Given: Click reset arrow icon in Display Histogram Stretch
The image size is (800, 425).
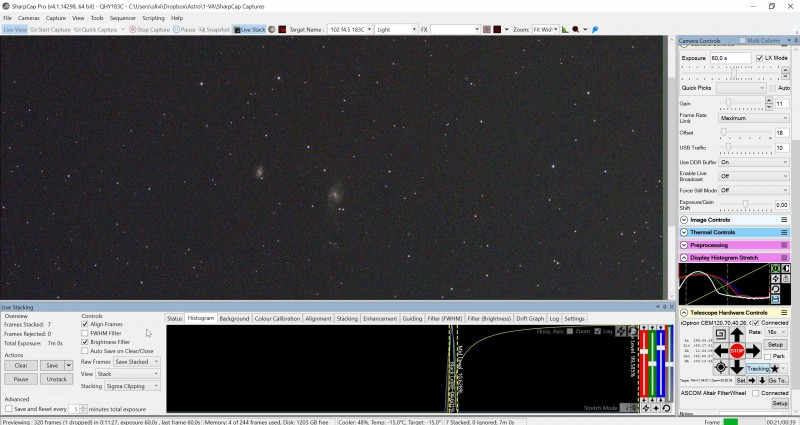Looking at the screenshot, I should (x=776, y=289).
